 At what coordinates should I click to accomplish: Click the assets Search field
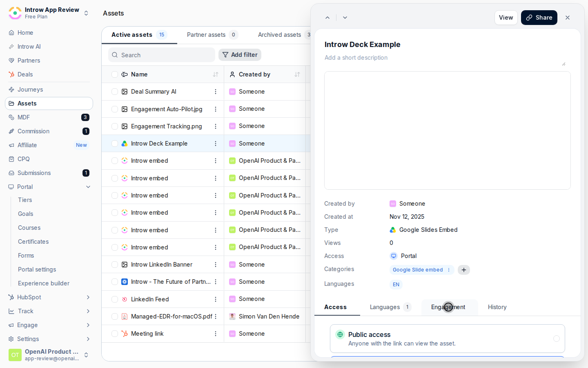click(x=162, y=55)
